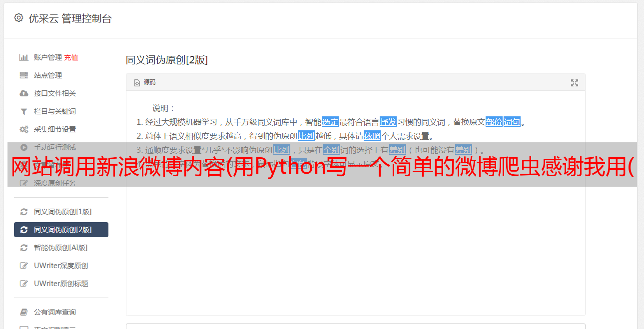Click the red 充值 link

[71, 57]
